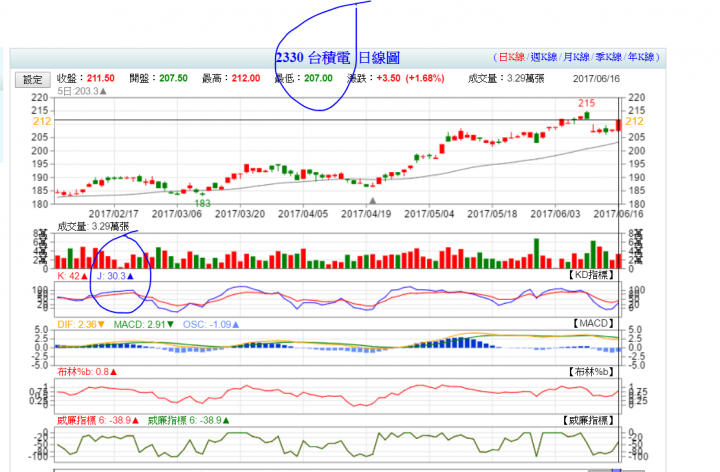Select the low price 207.00
720x472 pixels.
tap(318, 78)
